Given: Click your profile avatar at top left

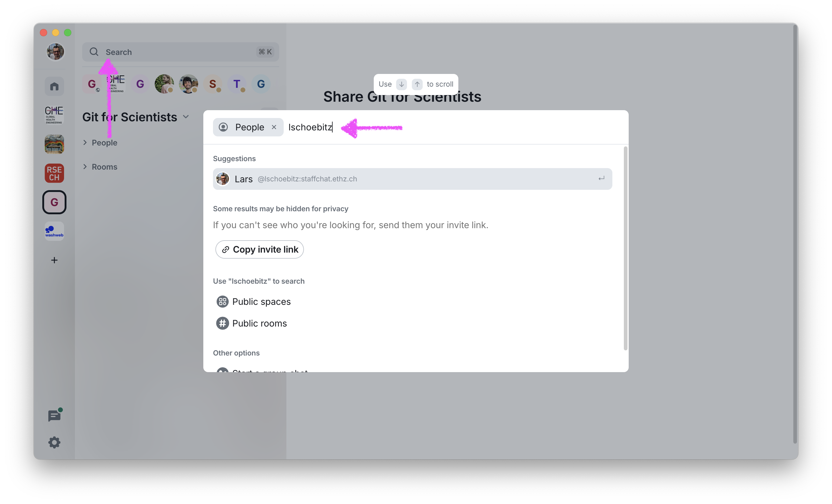Looking at the screenshot, I should pyautogui.click(x=55, y=52).
